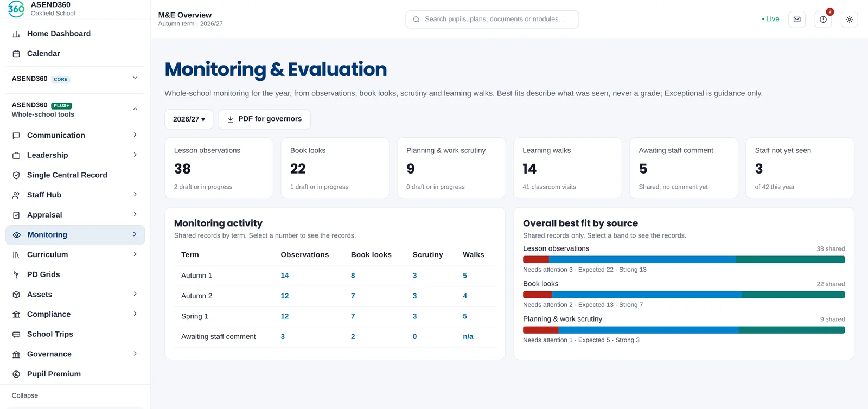Viewport: 868px width, 409px height.
Task: Expand the Appraisal submenu chevron
Action: (x=135, y=215)
